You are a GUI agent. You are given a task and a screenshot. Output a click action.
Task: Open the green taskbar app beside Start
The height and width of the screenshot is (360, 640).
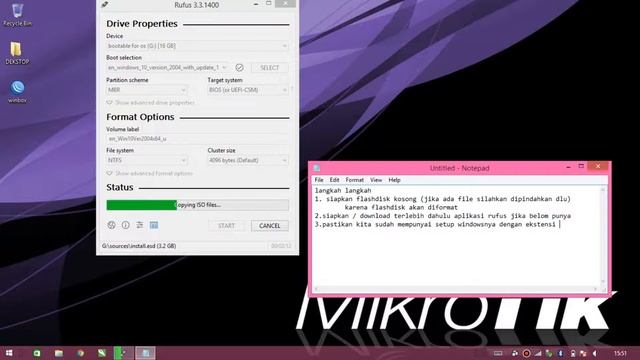coord(37,353)
